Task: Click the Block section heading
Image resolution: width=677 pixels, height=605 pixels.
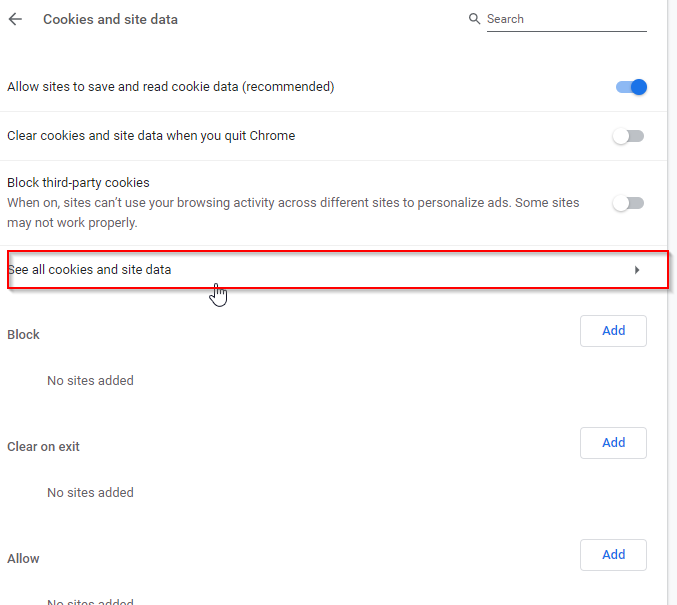Action: point(23,335)
